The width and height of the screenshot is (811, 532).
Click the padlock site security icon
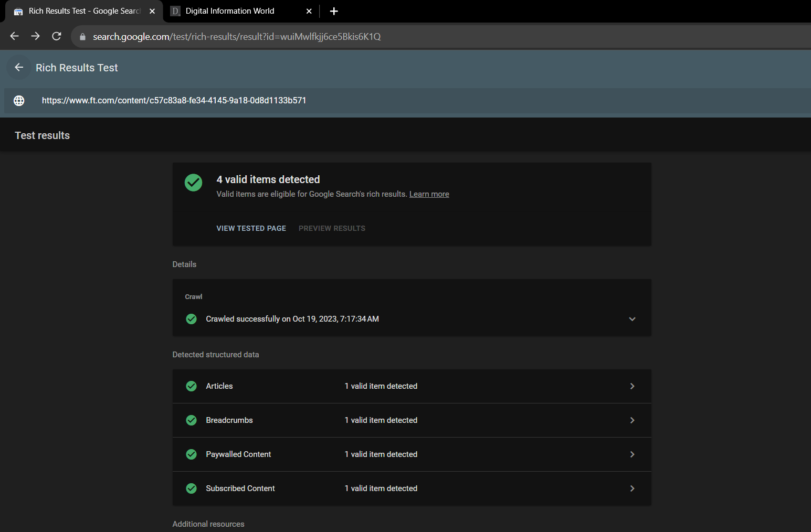pyautogui.click(x=82, y=37)
